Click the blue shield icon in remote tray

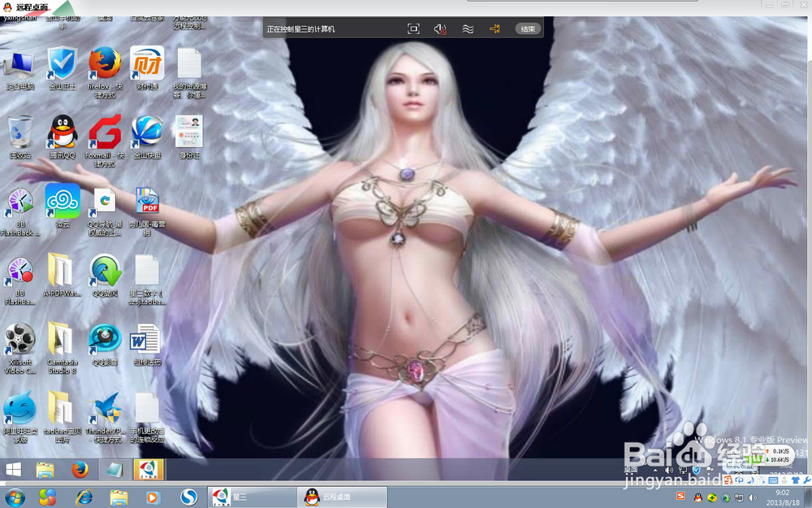point(696,470)
